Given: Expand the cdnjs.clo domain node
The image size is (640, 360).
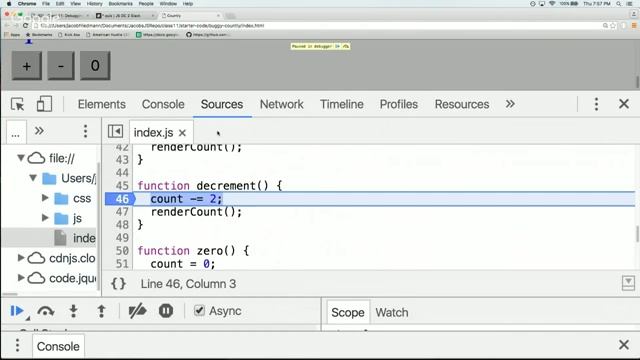Looking at the screenshot, I should coord(20,258).
